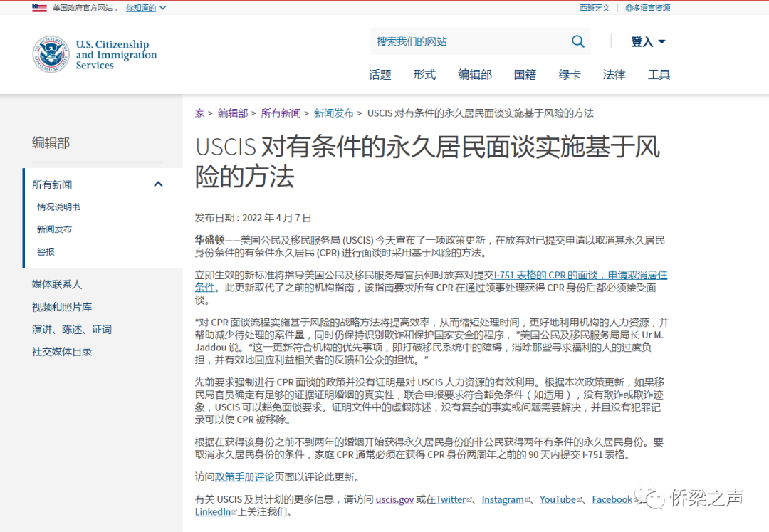
Task: Click the 编辑部 sidebar heading
Action: (x=51, y=142)
